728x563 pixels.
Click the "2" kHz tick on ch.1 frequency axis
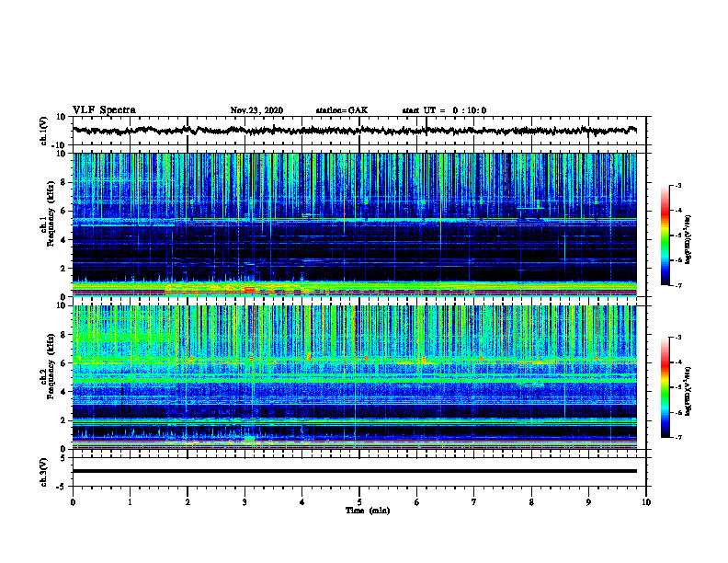tap(63, 269)
